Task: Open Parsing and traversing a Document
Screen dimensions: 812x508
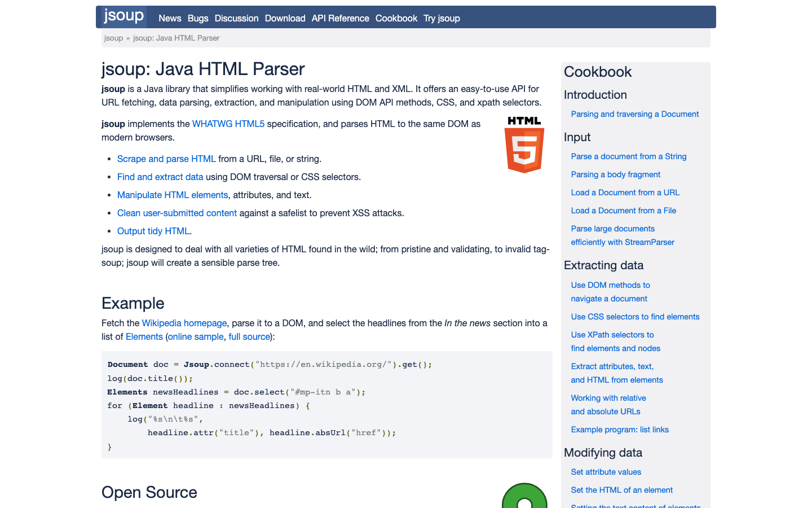Action: point(634,113)
